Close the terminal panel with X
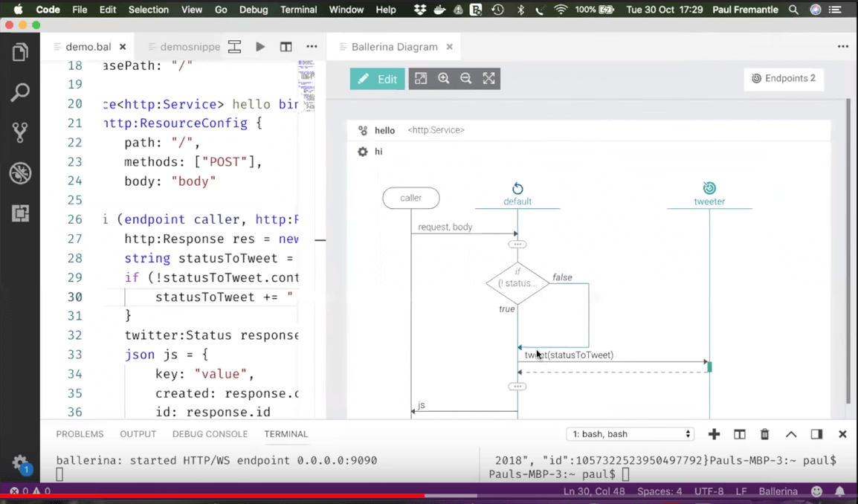The image size is (858, 504). click(842, 435)
